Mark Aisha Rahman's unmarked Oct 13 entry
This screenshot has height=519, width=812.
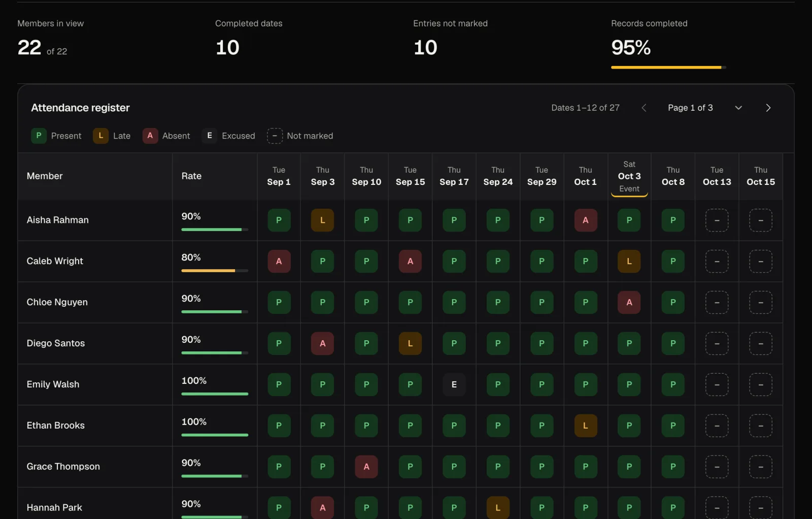click(x=717, y=220)
